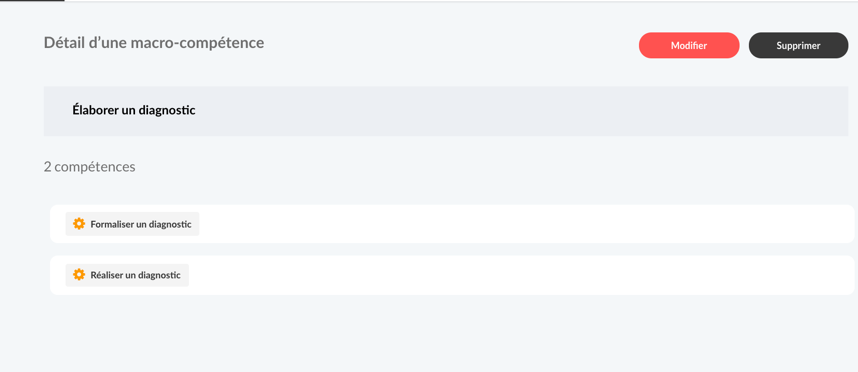Image resolution: width=858 pixels, height=372 pixels.
Task: Click the grey banner containing Élaborer un diagnostic
Action: click(446, 111)
